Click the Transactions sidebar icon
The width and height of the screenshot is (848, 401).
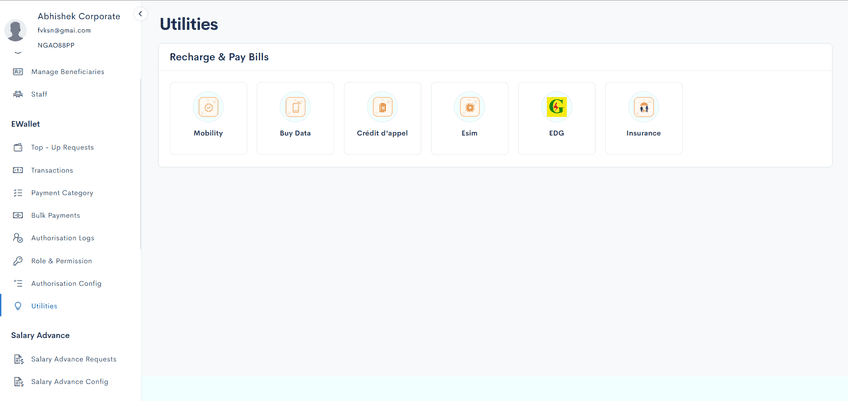click(18, 170)
